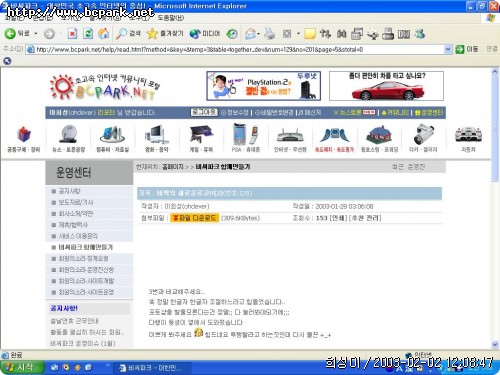Expand the address bar dropdown arrow
Screen dimensions: 500x375
[448, 49]
